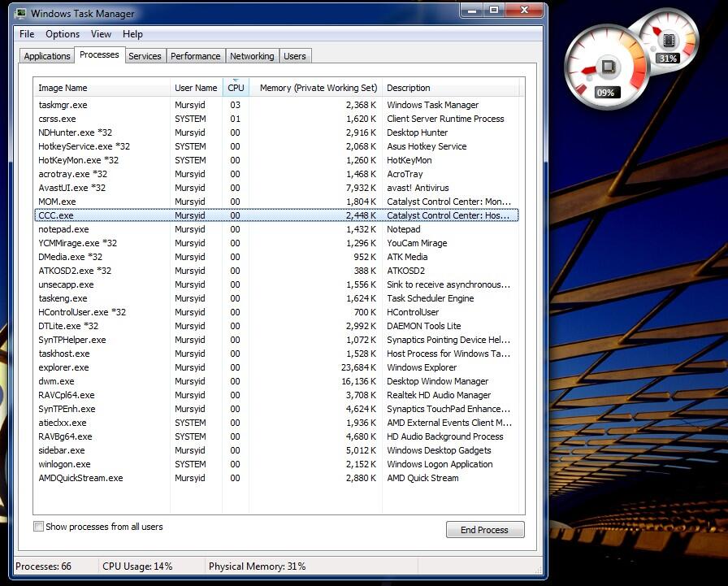Choose the atieclxx.exe process
The image size is (728, 586).
277,423
